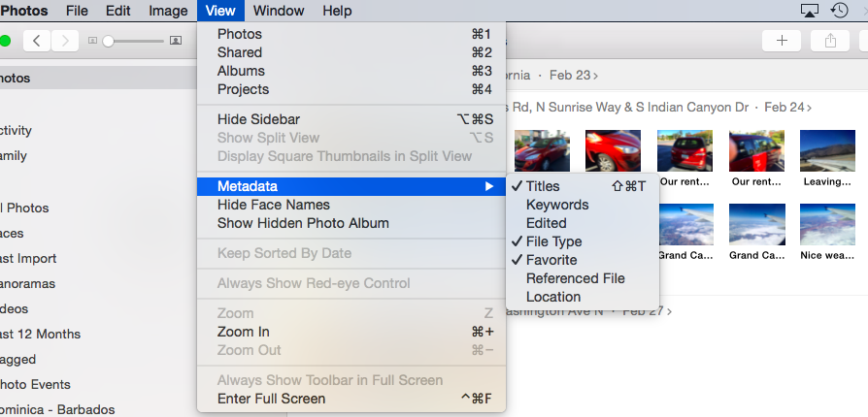Select Enter Full Screen menu entry
Viewport: 868px width, 417px height.
click(271, 399)
